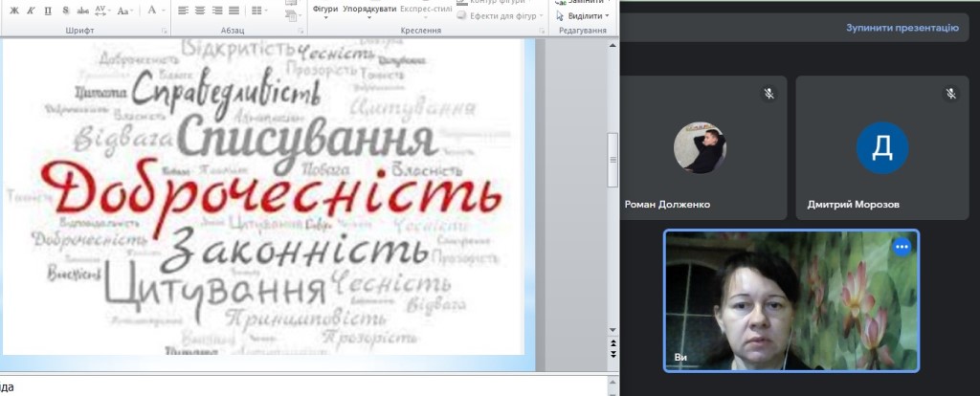The image size is (980, 396).
Task: Click your own video tile (Ви)
Action: [x=791, y=300]
